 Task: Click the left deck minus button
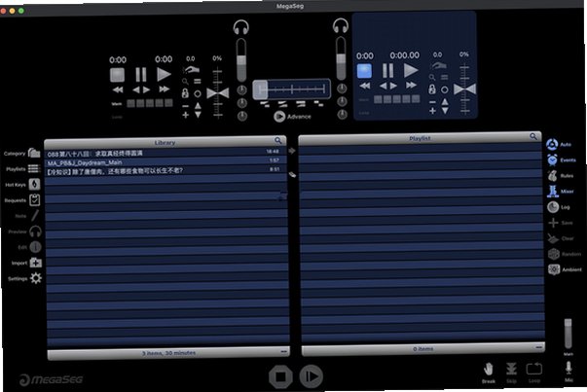pyautogui.click(x=185, y=106)
